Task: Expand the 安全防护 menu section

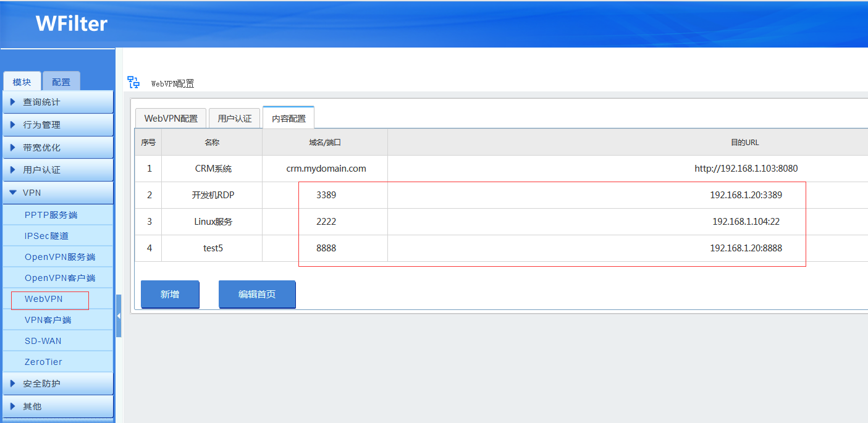Action: 57,383
